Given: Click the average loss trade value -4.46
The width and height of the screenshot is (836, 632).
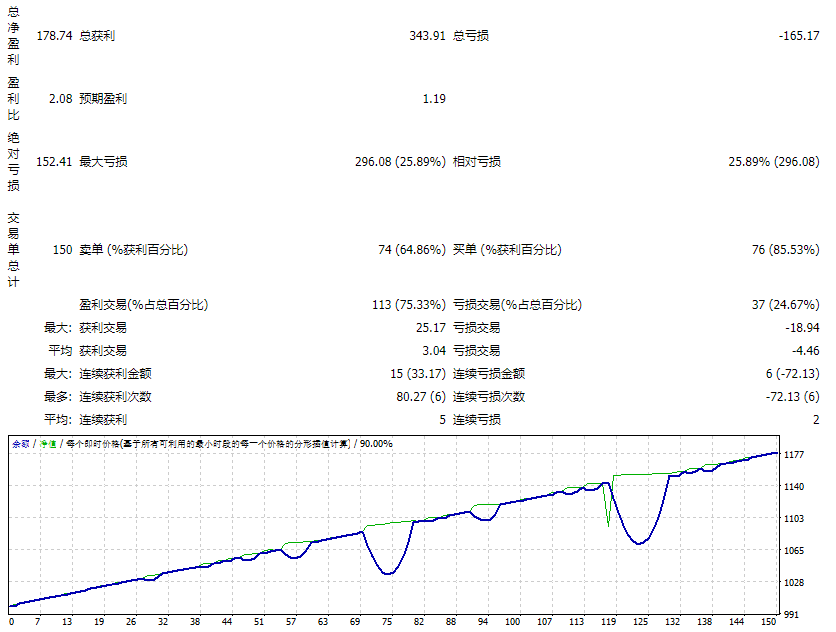Looking at the screenshot, I should pos(805,350).
